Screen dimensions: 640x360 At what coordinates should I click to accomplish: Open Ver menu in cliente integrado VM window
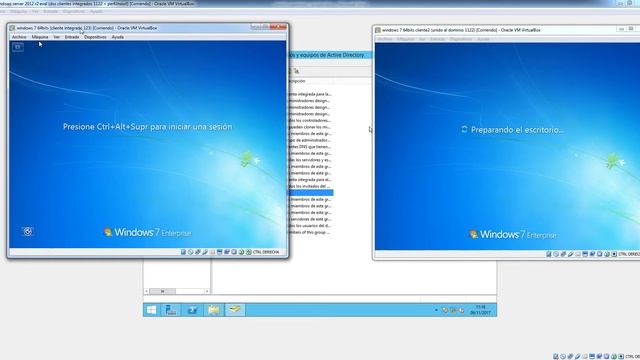pos(56,37)
